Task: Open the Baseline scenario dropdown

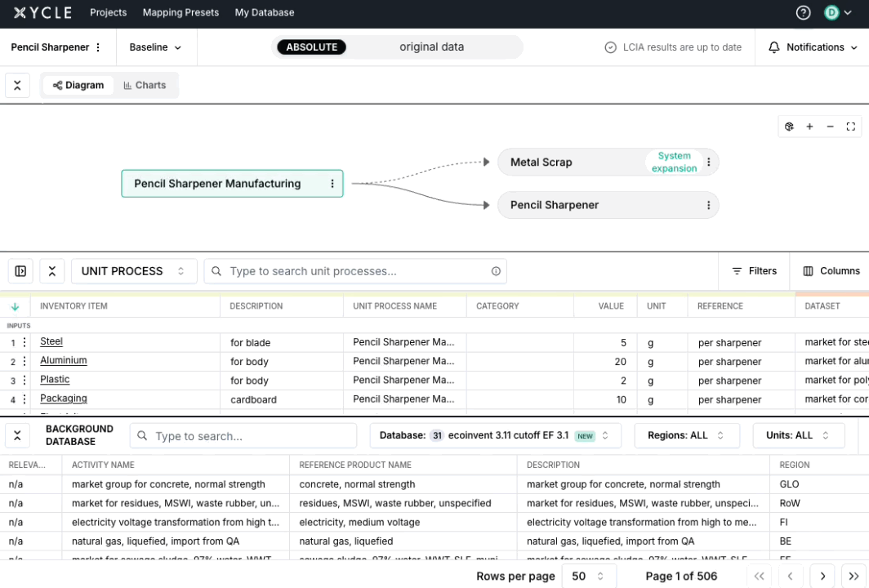Action: pyautogui.click(x=155, y=47)
